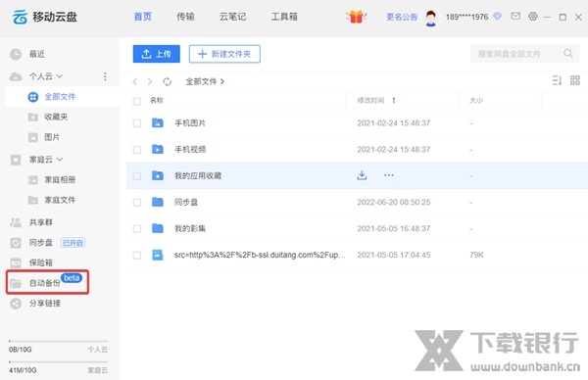Viewport: 588px width, 380px height.
Task: Go forward with the right arrow
Action: click(150, 81)
